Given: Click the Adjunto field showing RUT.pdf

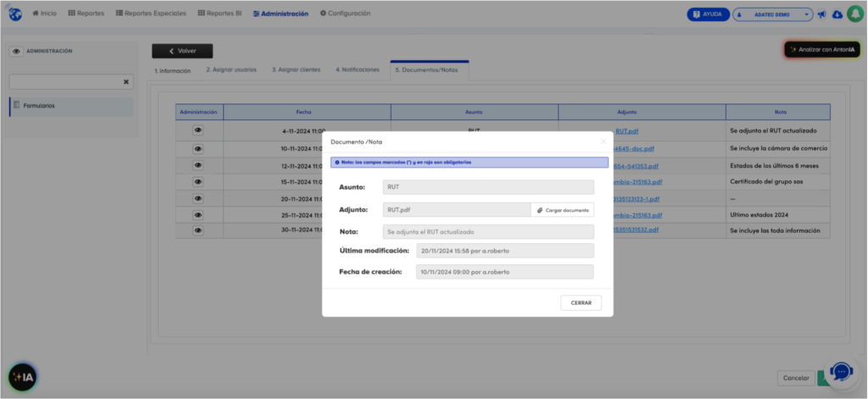Looking at the screenshot, I should (x=457, y=210).
